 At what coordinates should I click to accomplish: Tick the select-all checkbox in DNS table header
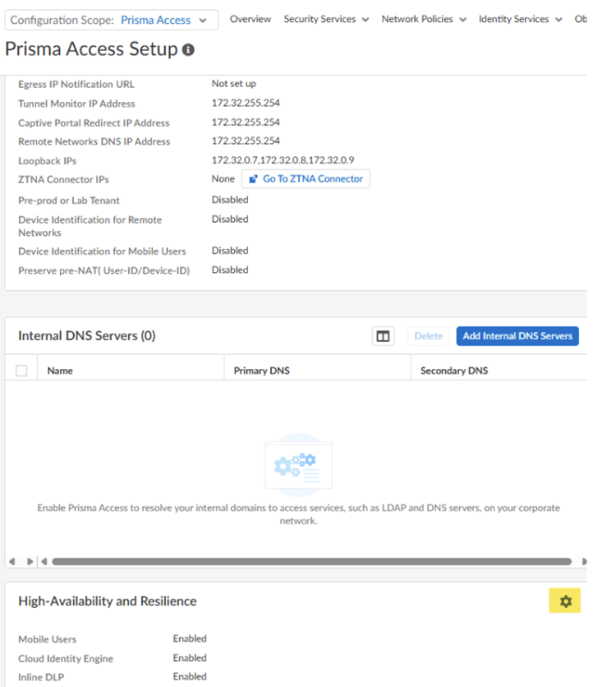pos(21,371)
